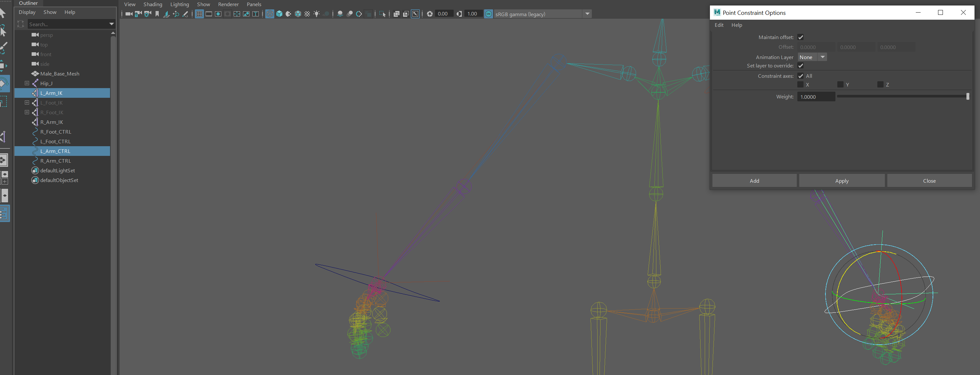Open the Shading panel menu
Screen dimensions: 980x375
click(x=153, y=4)
